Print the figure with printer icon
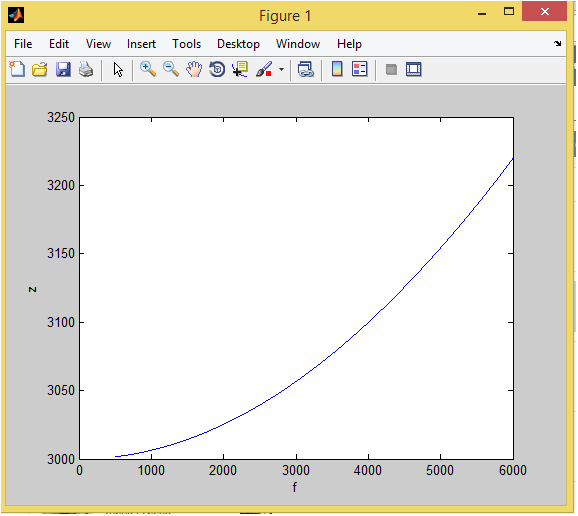The height and width of the screenshot is (516, 578). tap(86, 69)
